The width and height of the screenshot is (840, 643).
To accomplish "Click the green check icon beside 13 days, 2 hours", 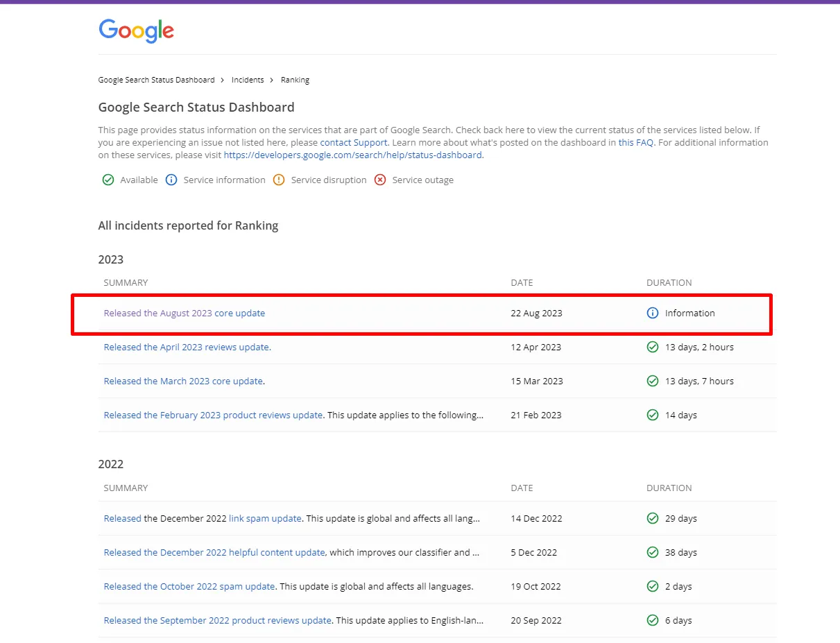I will tap(653, 347).
